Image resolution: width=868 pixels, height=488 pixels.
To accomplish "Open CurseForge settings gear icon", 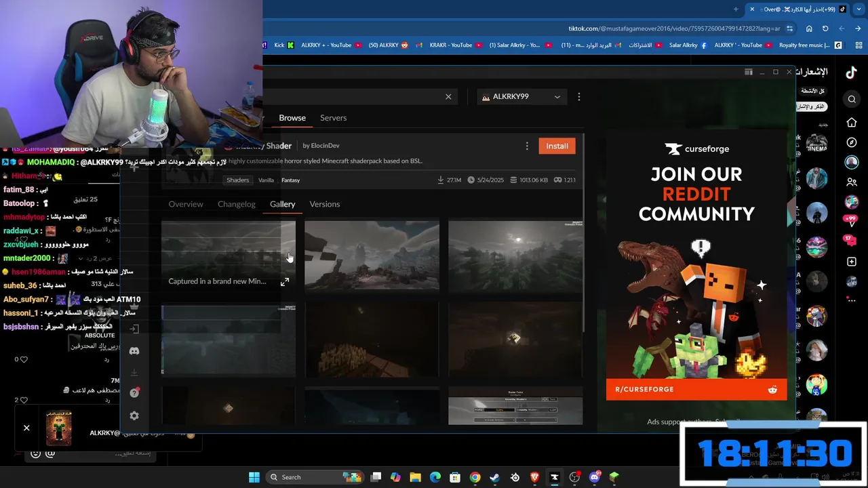I will coord(134,416).
